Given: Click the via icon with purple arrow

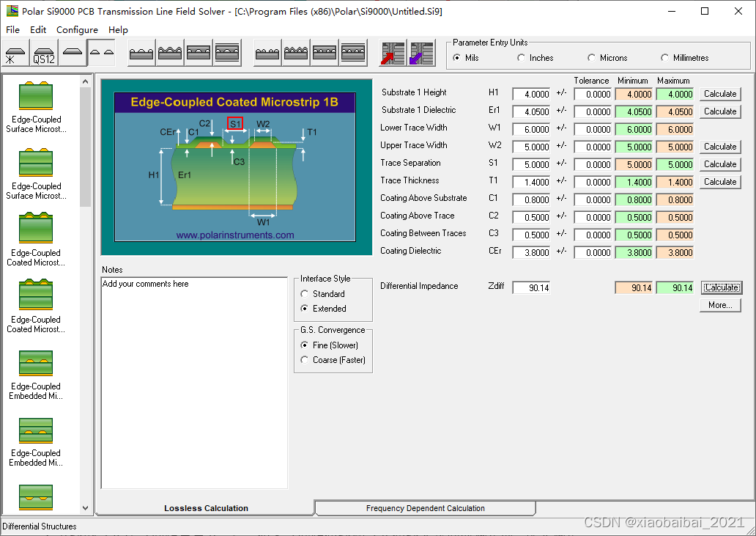Looking at the screenshot, I should click(x=422, y=53).
